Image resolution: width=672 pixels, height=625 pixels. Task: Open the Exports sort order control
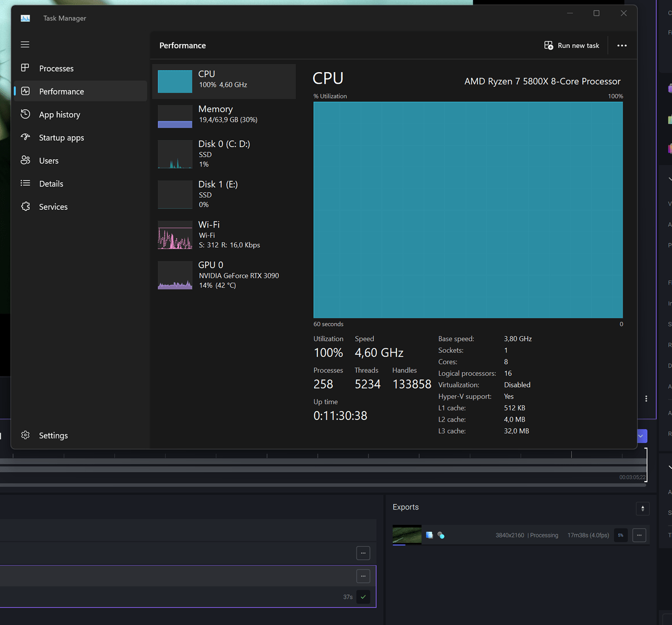click(x=642, y=509)
